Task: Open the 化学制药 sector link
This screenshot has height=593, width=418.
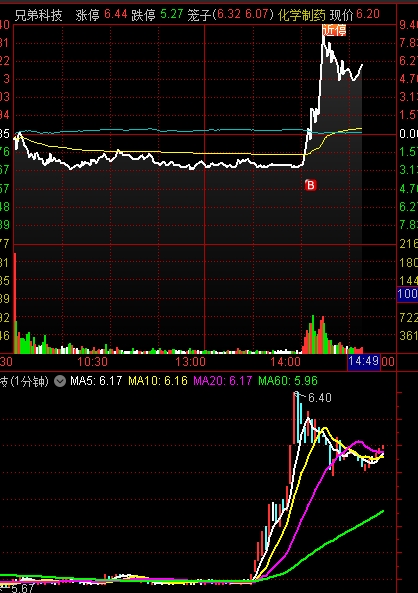Action: (x=301, y=15)
